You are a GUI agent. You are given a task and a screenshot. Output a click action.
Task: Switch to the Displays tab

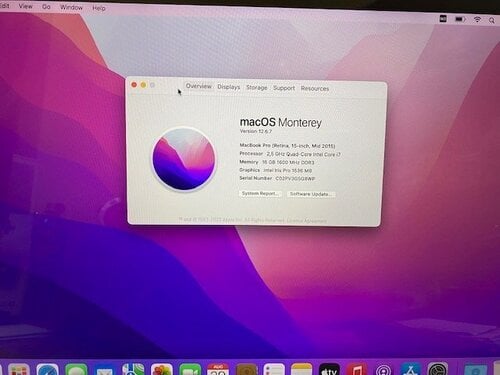[229, 87]
